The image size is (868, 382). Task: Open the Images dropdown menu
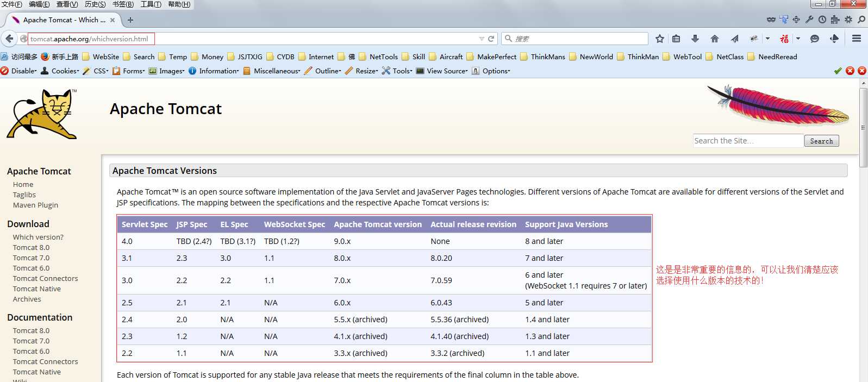[167, 71]
